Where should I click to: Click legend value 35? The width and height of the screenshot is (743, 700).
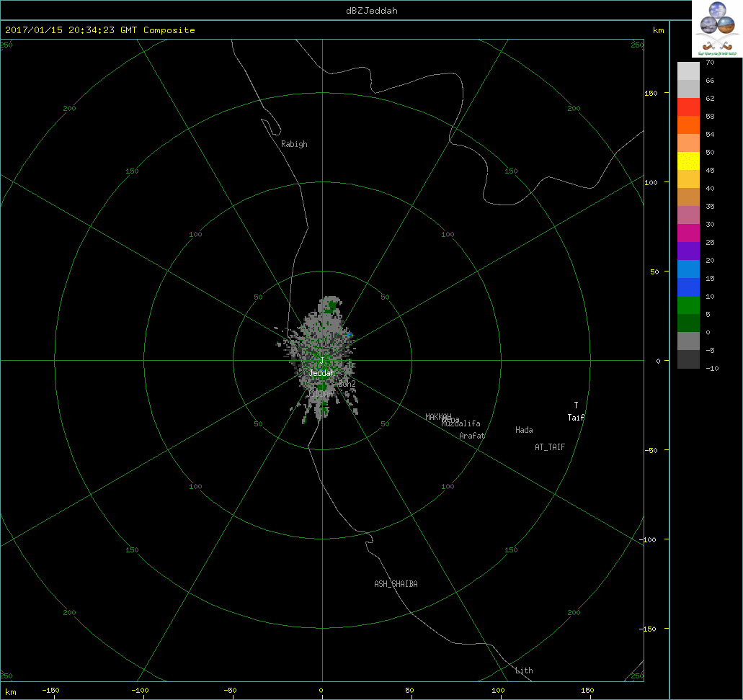click(x=710, y=206)
